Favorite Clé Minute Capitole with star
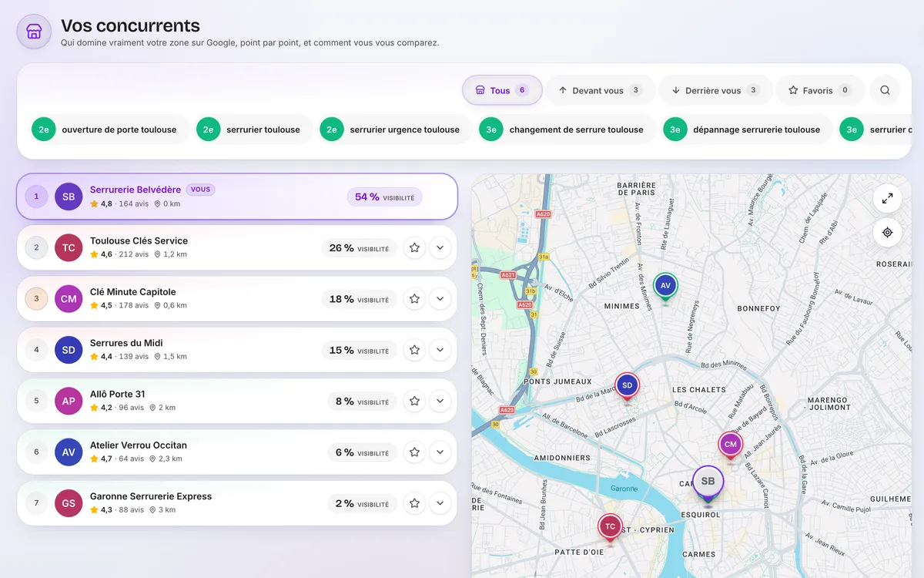This screenshot has height=578, width=924. (414, 299)
